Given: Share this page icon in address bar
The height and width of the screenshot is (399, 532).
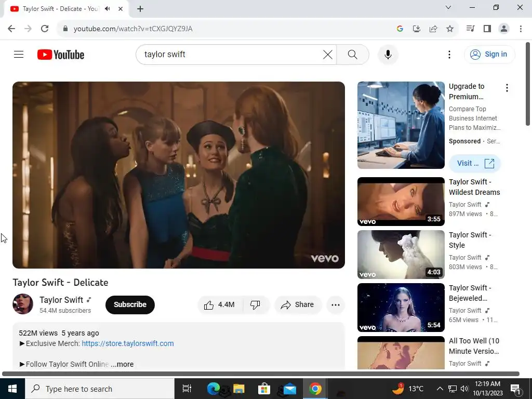Looking at the screenshot, I should 433,29.
